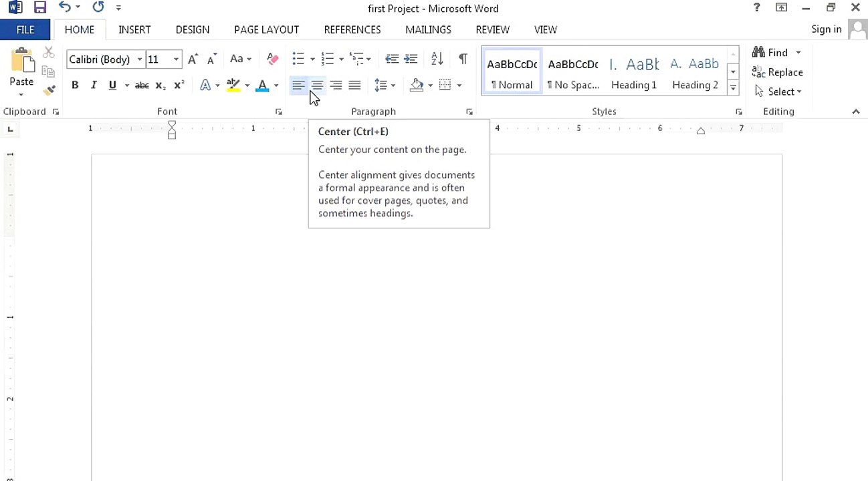This screenshot has height=481, width=868.
Task: Click the Bullets list icon
Action: (298, 59)
